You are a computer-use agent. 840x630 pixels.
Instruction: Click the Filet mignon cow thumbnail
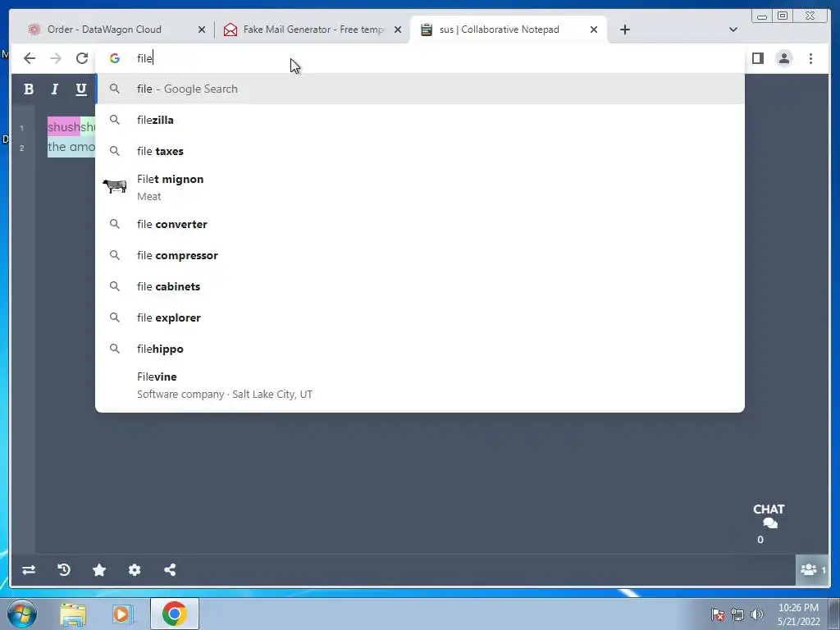[x=115, y=186]
